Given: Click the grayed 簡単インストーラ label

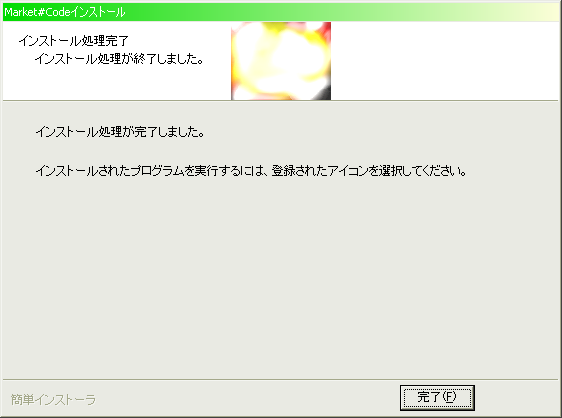Looking at the screenshot, I should click(x=53, y=399).
